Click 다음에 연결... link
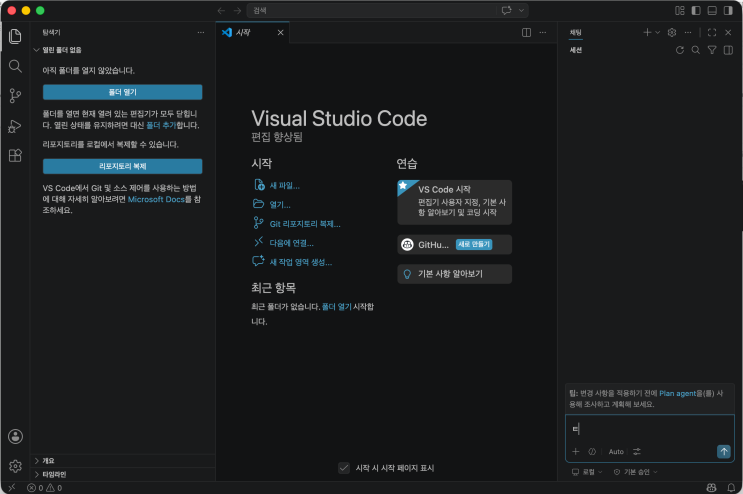 (283, 243)
